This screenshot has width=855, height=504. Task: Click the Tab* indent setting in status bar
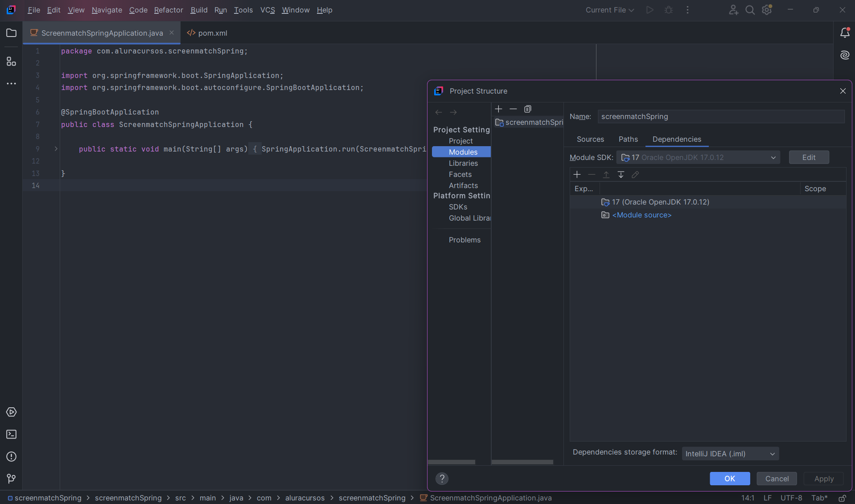(819, 498)
